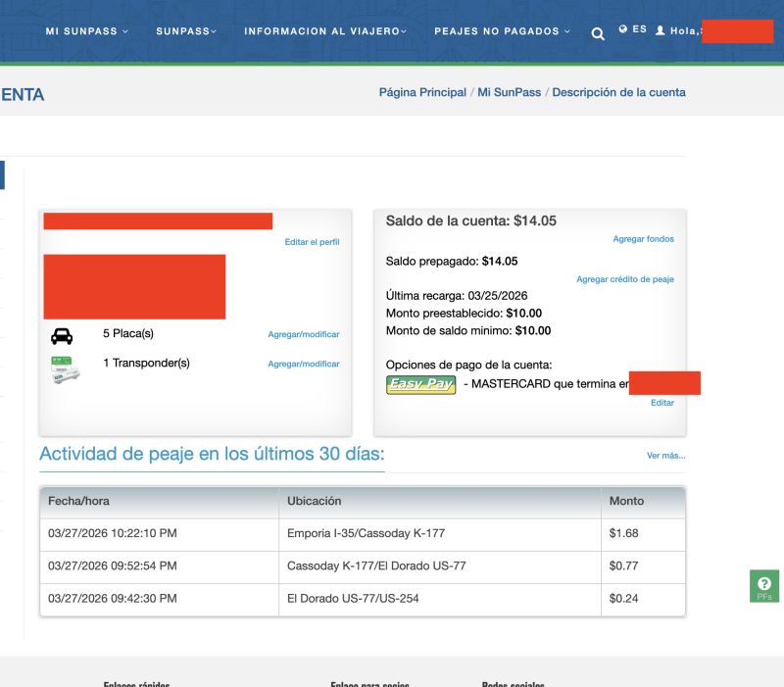
Task: Click the user profile icon
Action: 661,30
